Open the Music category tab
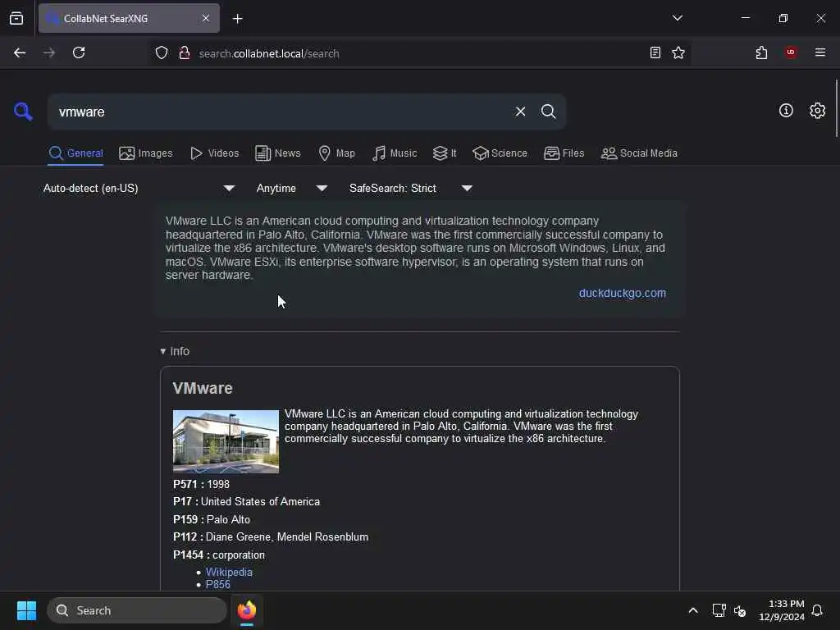Screen dimensions: 840x630 click(x=395, y=153)
